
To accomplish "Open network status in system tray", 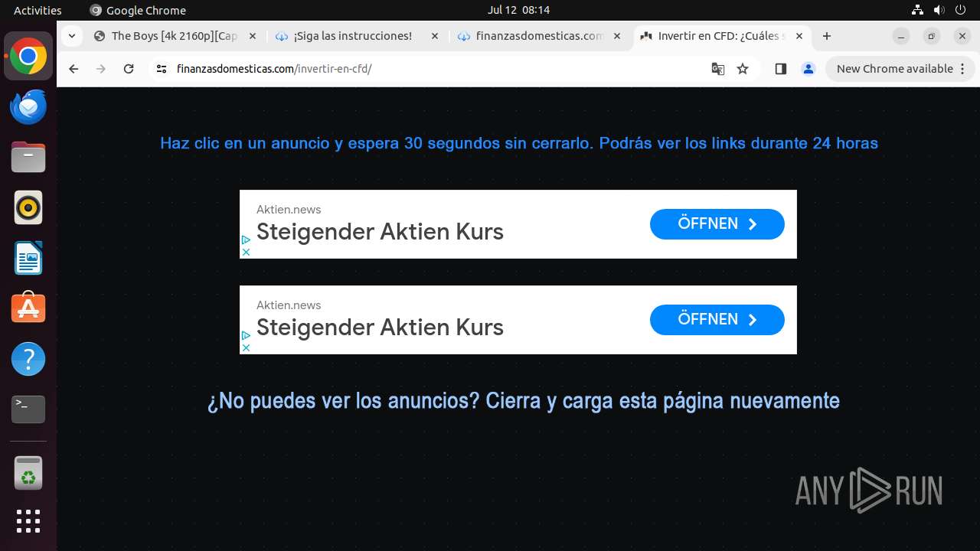I will (x=917, y=10).
